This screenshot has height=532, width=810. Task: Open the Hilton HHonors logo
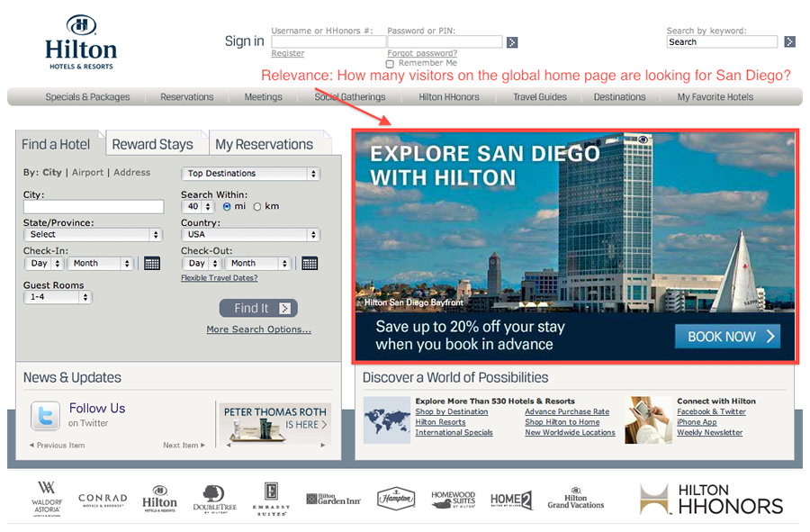tap(711, 500)
